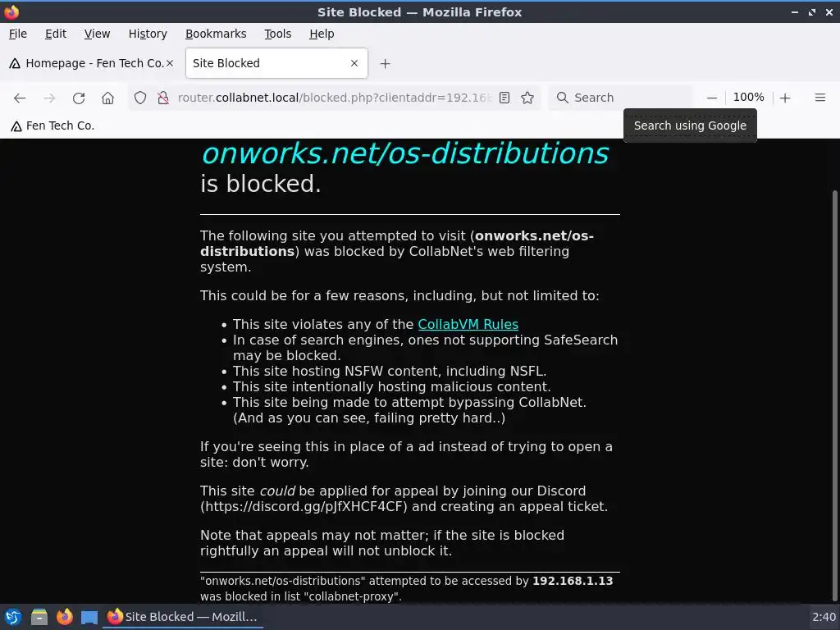Open the taskbar start menu icon
The image size is (840, 630).
(x=13, y=617)
